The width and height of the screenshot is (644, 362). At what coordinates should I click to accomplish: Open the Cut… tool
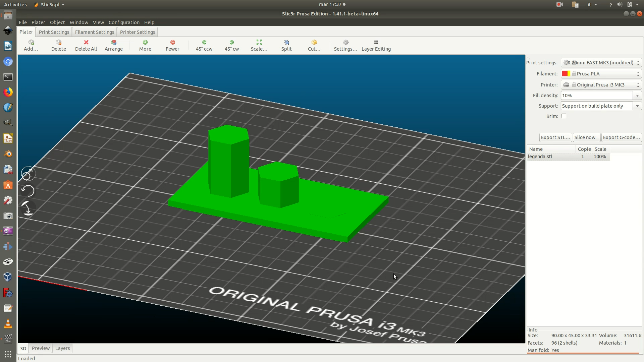coord(314,45)
